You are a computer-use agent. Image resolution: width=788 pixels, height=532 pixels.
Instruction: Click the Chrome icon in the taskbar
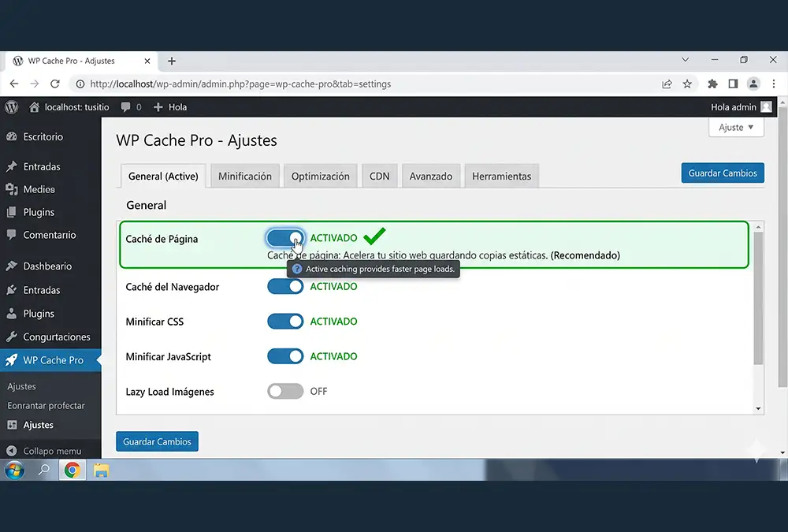[72, 471]
